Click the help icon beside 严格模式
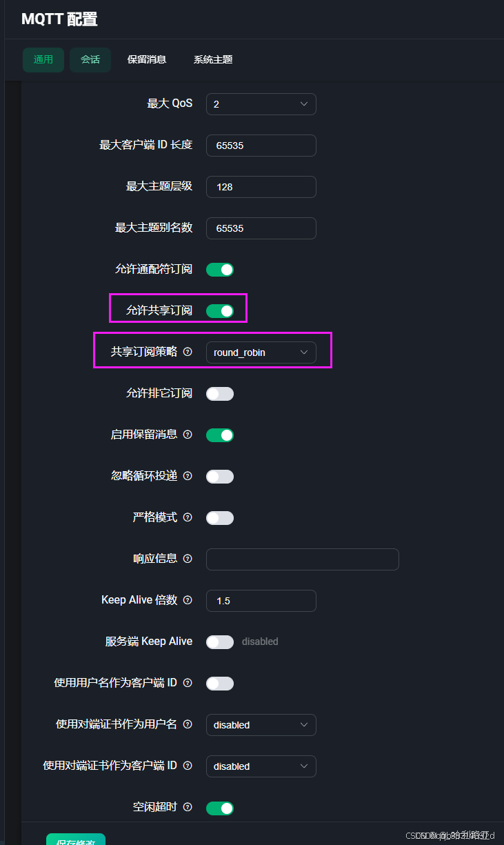Viewport: 504px width, 845px height. (188, 517)
